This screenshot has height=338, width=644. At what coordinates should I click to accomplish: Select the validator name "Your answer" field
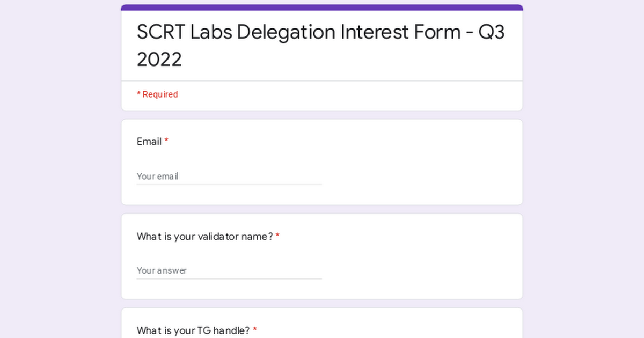point(229,270)
